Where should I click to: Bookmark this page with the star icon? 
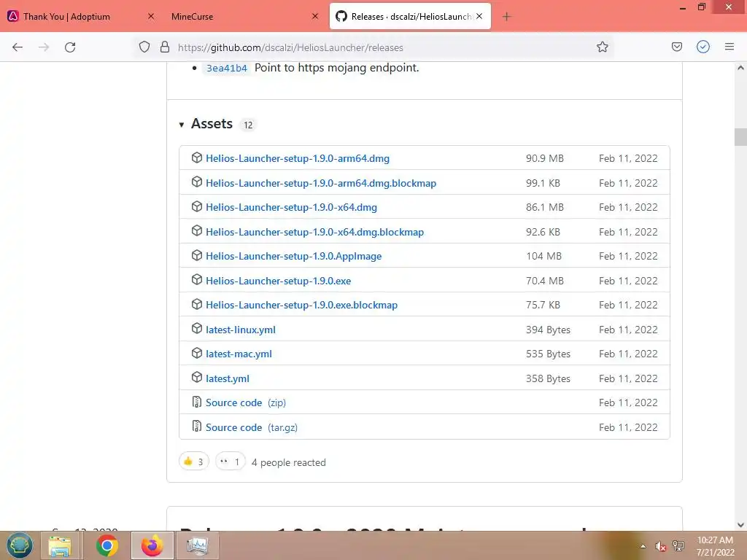coord(602,47)
